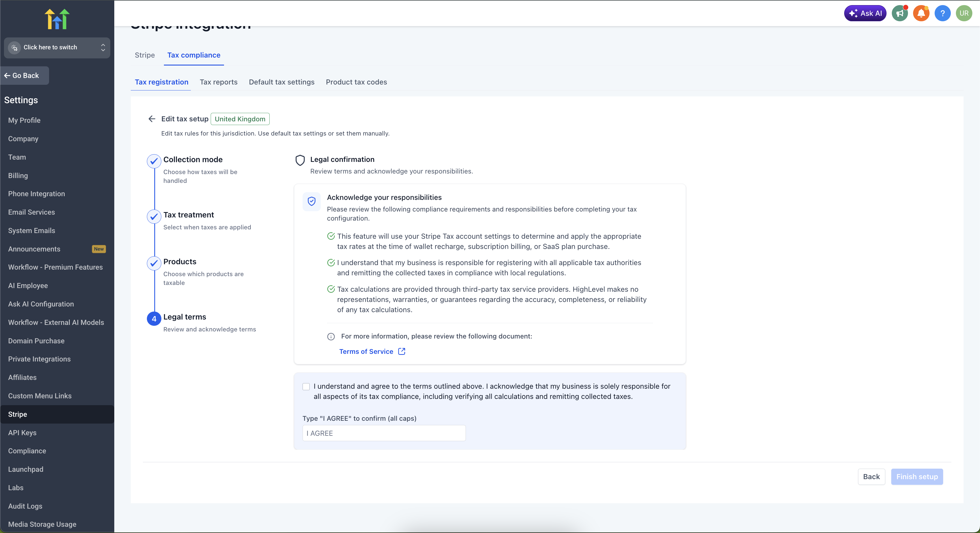This screenshot has width=980, height=533.
Task: Click the I AGREE confirmation input field
Action: coord(384,433)
